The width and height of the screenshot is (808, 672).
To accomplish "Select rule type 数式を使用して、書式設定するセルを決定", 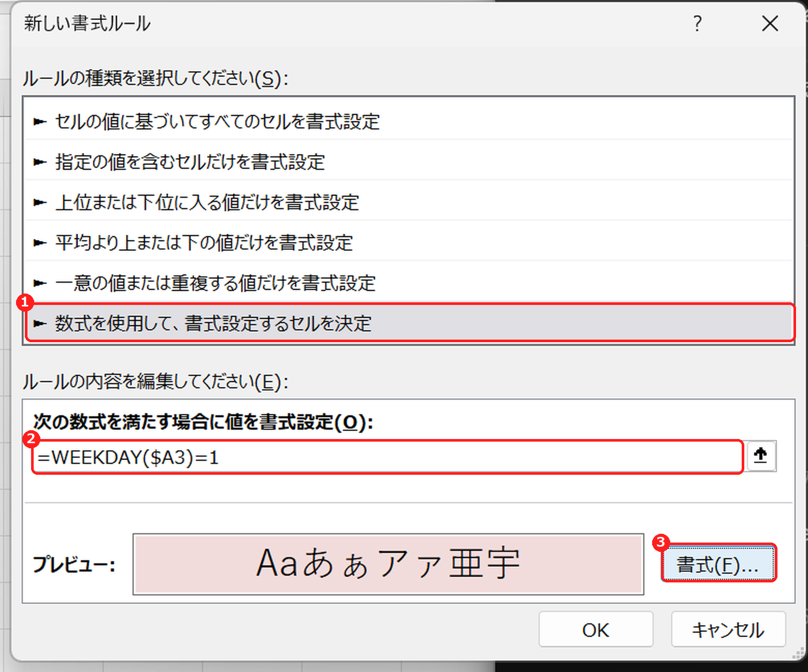I will click(x=409, y=323).
